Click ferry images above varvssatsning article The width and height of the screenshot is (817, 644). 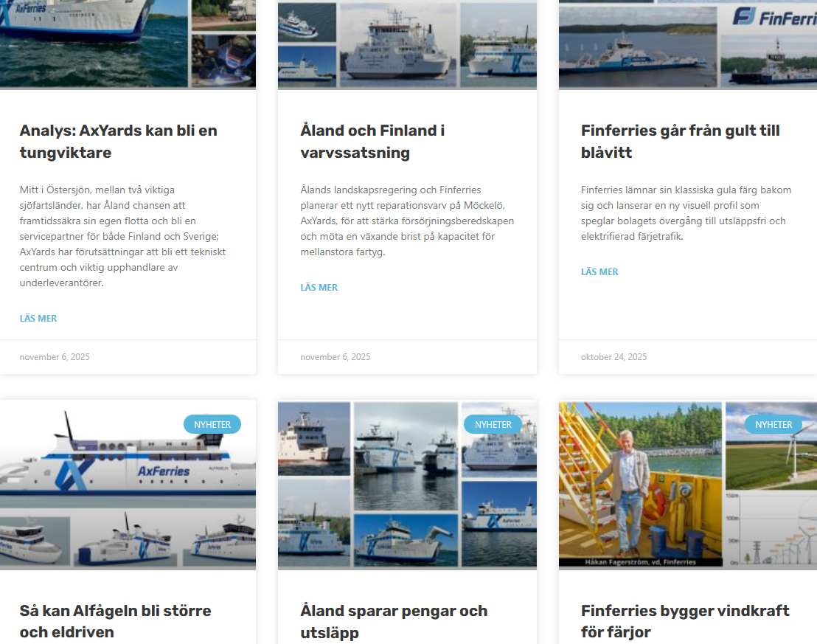(x=407, y=45)
